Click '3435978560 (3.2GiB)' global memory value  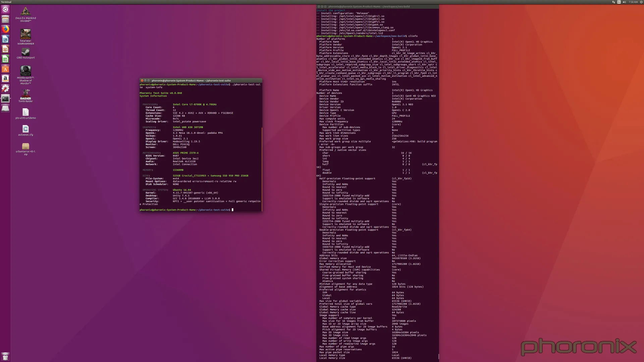(406, 258)
